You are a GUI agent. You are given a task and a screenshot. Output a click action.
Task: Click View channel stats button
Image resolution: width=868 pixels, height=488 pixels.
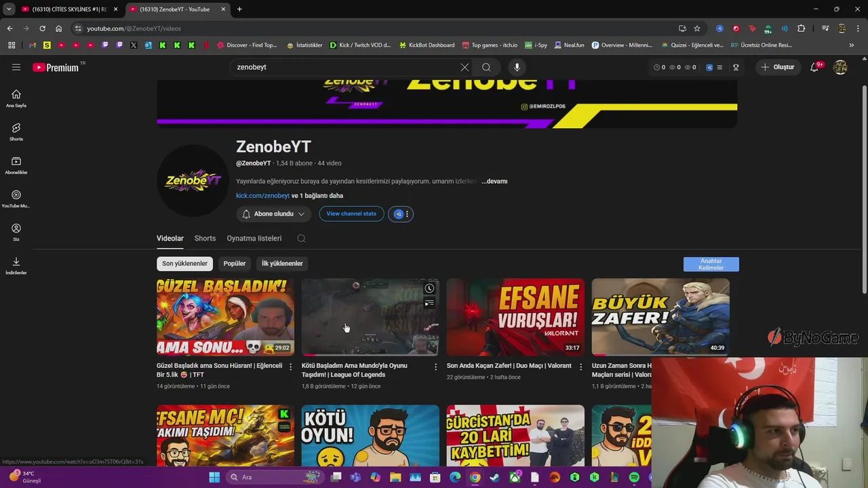pos(351,214)
